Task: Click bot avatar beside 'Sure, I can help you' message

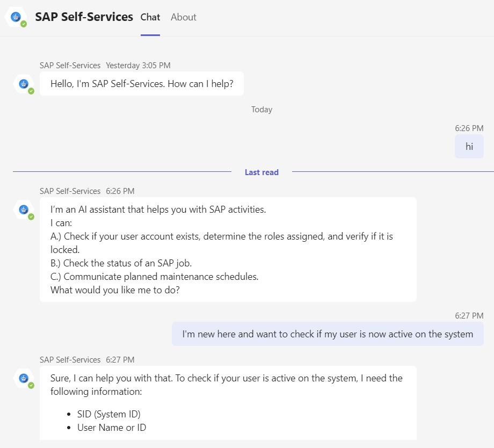Action: tap(24, 378)
